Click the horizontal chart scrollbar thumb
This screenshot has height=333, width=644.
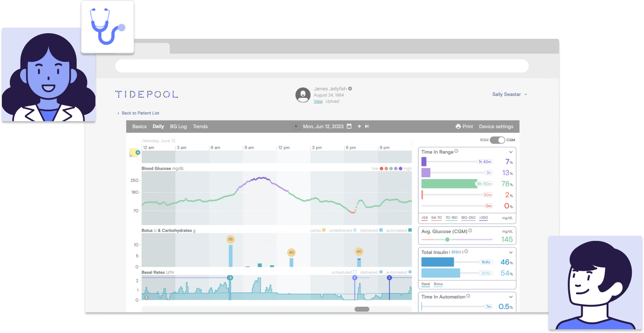tap(362, 309)
